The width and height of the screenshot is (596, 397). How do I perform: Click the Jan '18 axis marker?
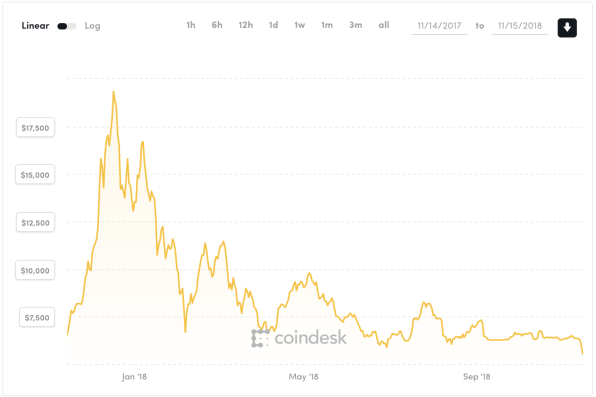134,376
